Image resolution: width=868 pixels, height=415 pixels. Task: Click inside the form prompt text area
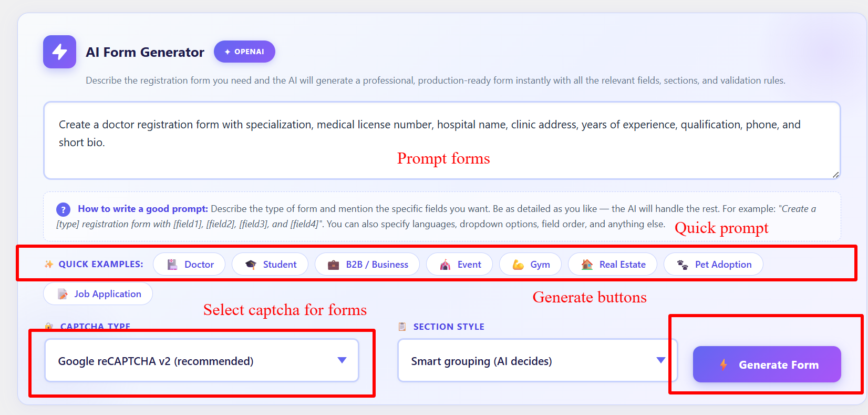(x=442, y=140)
